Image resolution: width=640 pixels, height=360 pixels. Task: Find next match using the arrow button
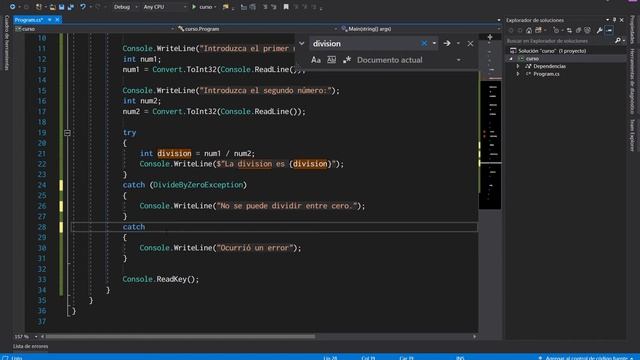pyautogui.click(x=447, y=43)
